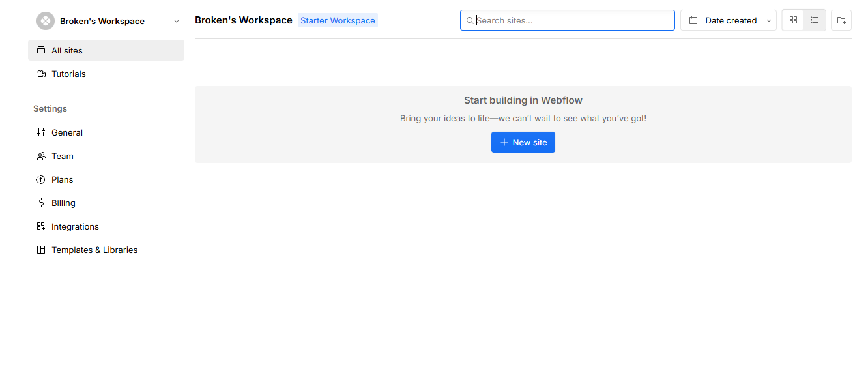Click the All sites folder icon
The image size is (868, 388).
point(41,50)
